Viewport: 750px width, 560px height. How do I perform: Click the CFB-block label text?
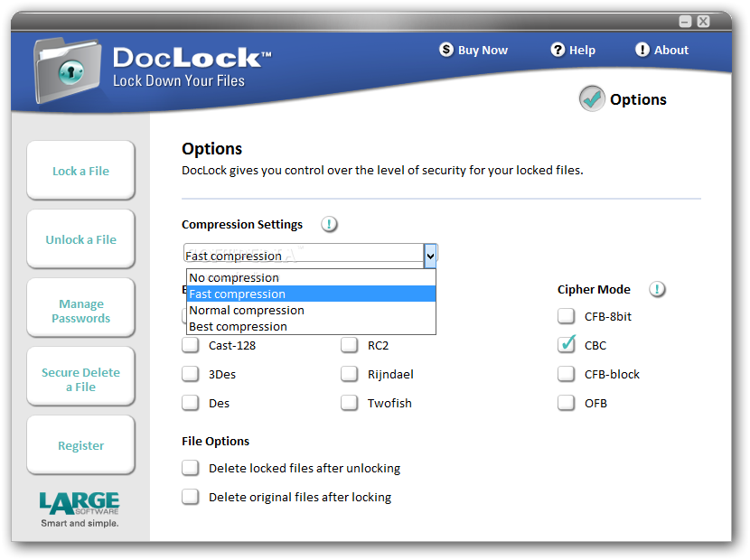pyautogui.click(x=612, y=374)
